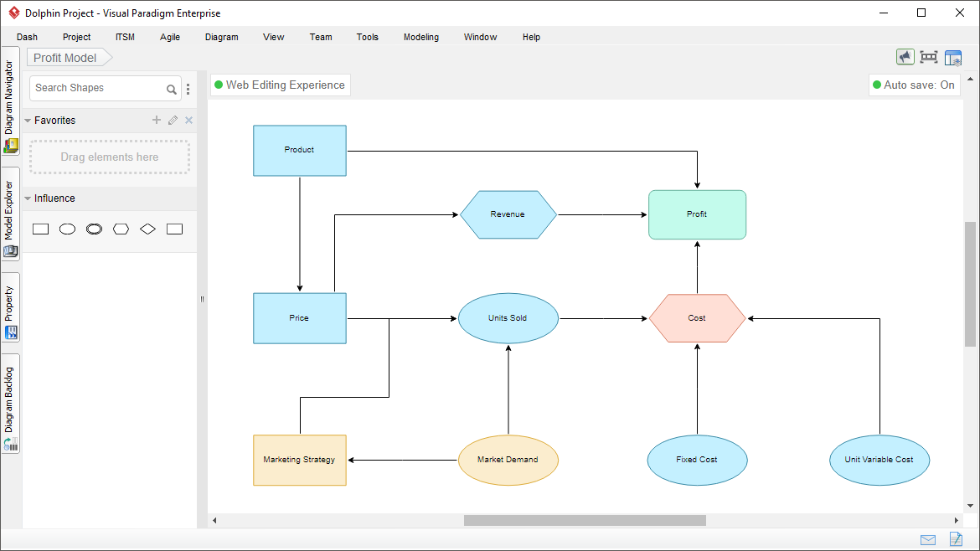
Task: Select the oval shape in Influence palette
Action: tap(68, 229)
